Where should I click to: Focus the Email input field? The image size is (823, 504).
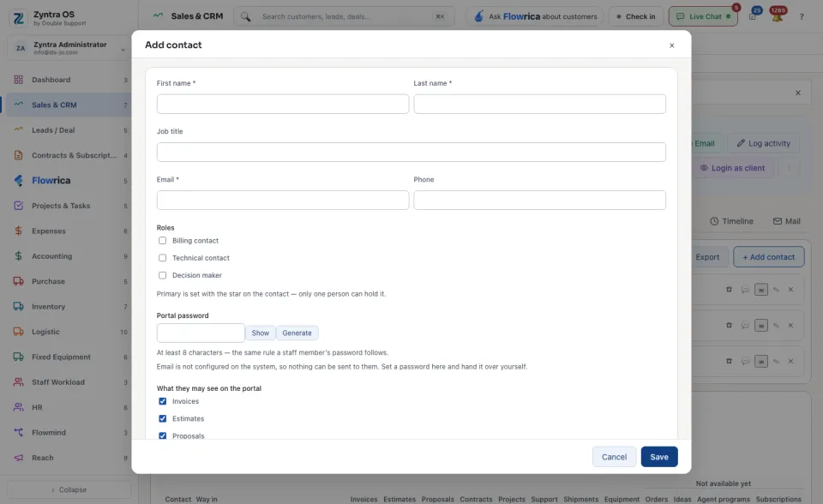click(x=282, y=200)
